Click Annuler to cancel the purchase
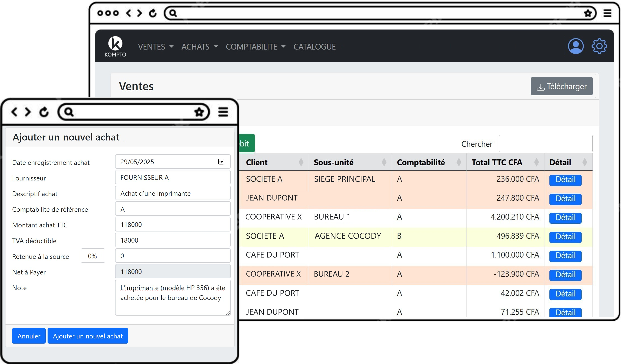Viewport: 621px width, 364px height. [x=29, y=336]
